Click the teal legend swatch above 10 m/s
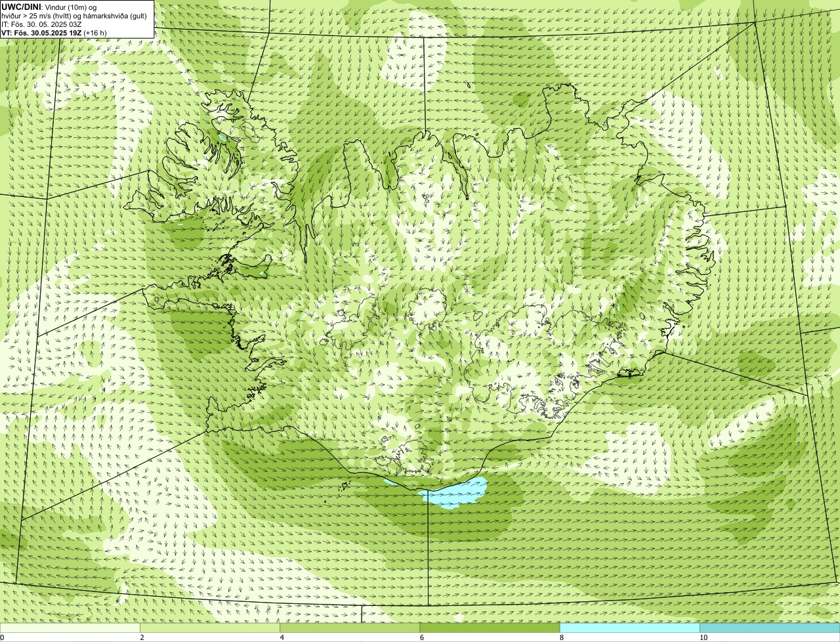This screenshot has width=840, height=642. [770, 628]
